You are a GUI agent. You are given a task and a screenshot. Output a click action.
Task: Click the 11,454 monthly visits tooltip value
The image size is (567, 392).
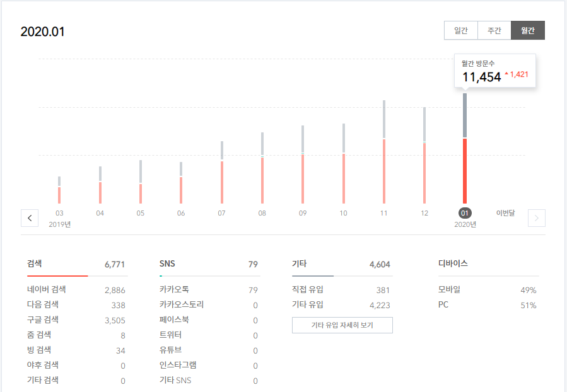482,77
